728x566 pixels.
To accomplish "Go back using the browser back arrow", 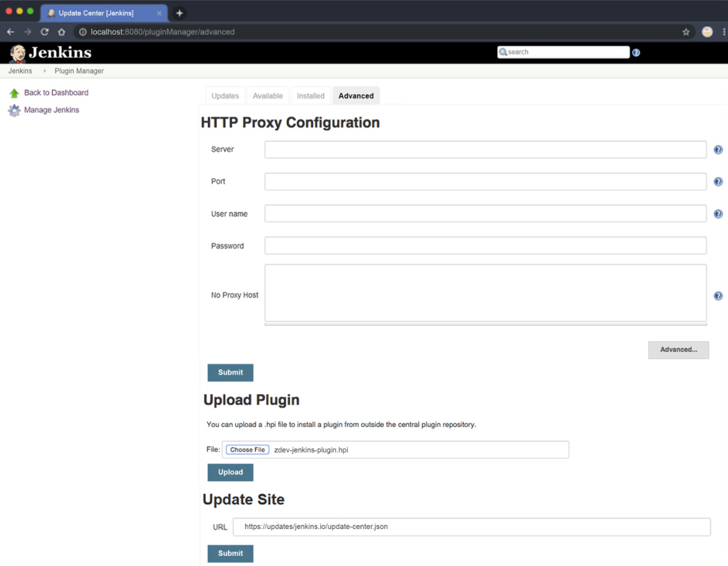I will click(x=10, y=32).
